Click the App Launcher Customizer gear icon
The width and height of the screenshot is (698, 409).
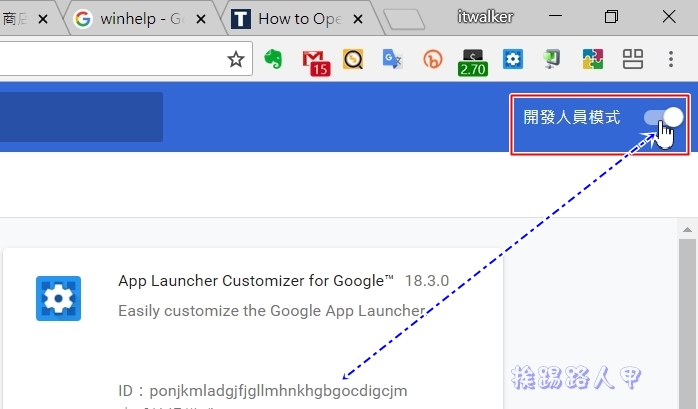(x=58, y=298)
